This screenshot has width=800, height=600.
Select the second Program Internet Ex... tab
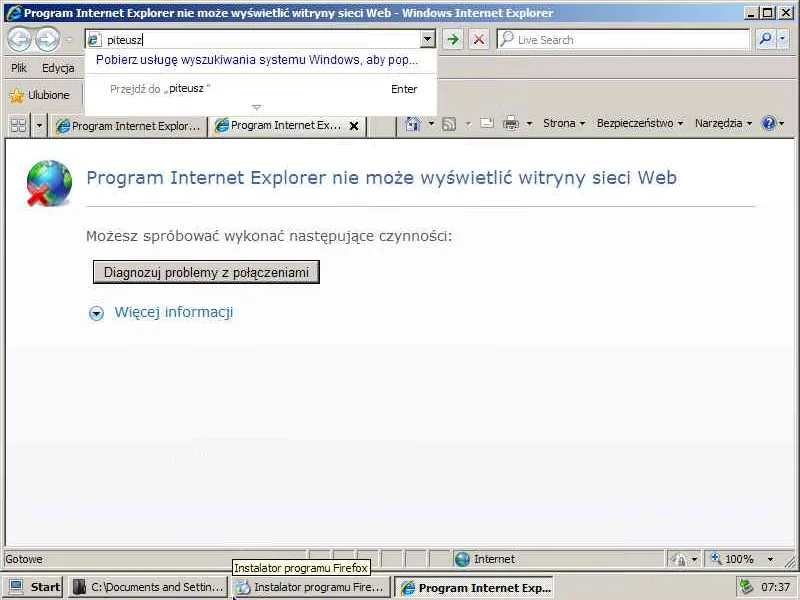point(279,126)
